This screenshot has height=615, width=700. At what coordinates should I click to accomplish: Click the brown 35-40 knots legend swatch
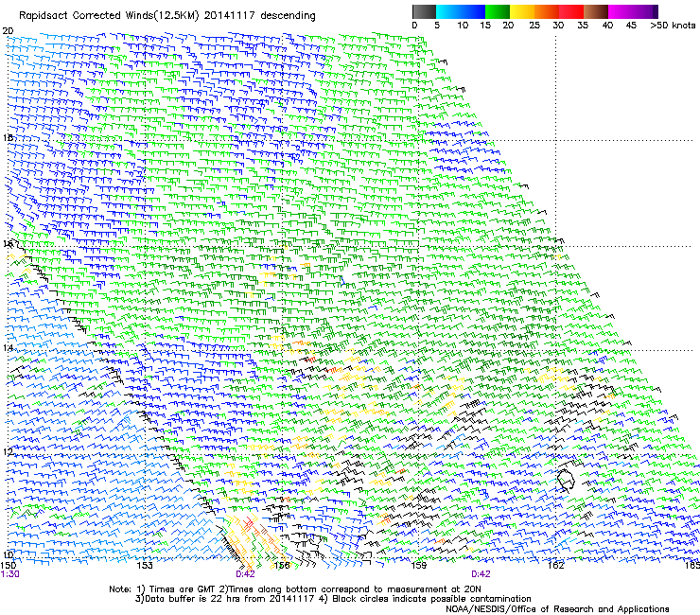click(x=596, y=11)
